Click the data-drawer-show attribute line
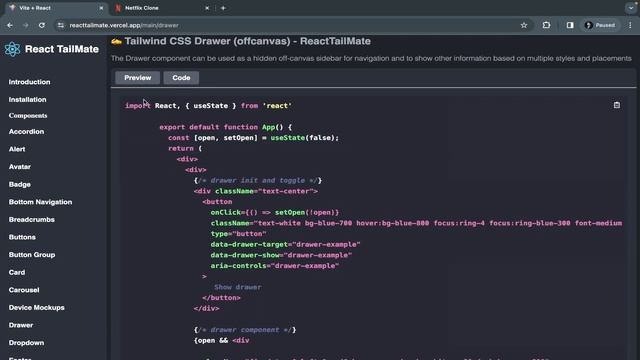Image resolution: width=640 pixels, height=360 pixels. pos(281,255)
